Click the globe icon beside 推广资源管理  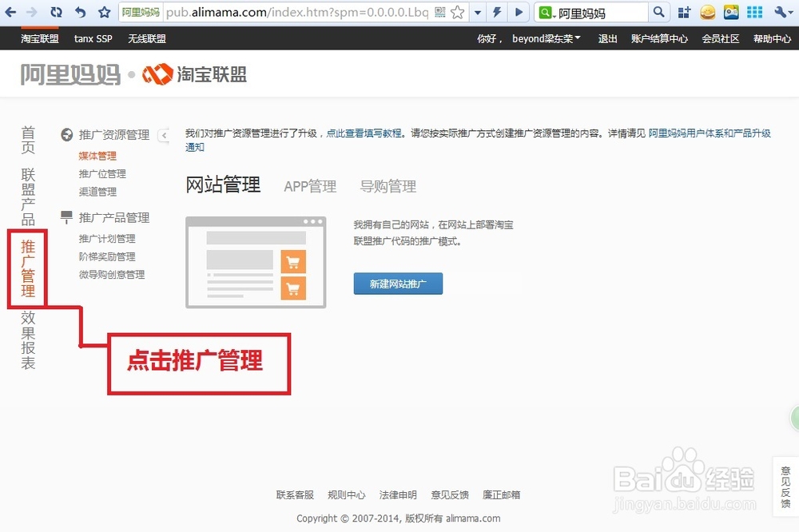[67, 134]
